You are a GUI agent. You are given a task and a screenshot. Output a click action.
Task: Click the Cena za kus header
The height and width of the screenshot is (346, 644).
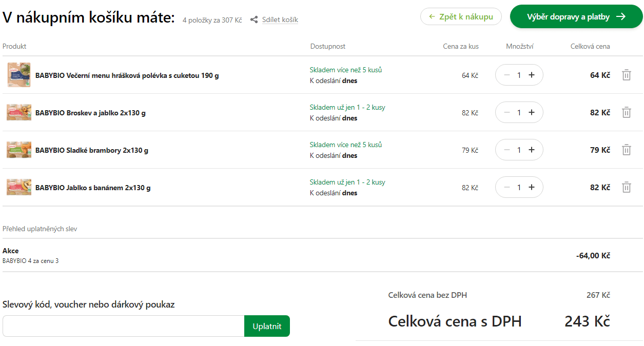click(461, 46)
